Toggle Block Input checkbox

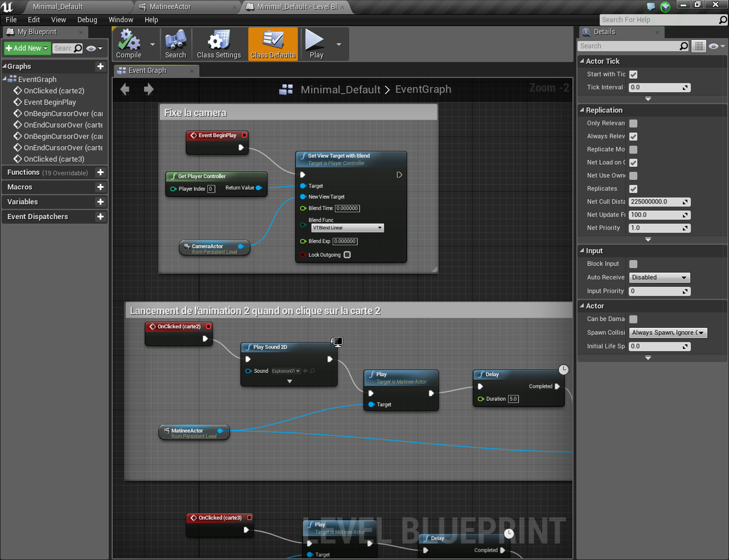[x=633, y=264]
